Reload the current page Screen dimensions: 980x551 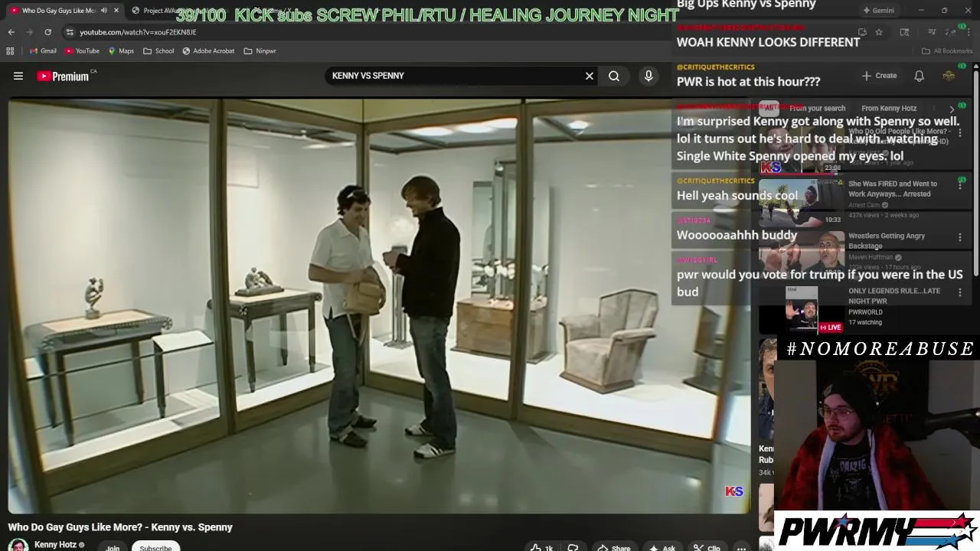click(47, 32)
